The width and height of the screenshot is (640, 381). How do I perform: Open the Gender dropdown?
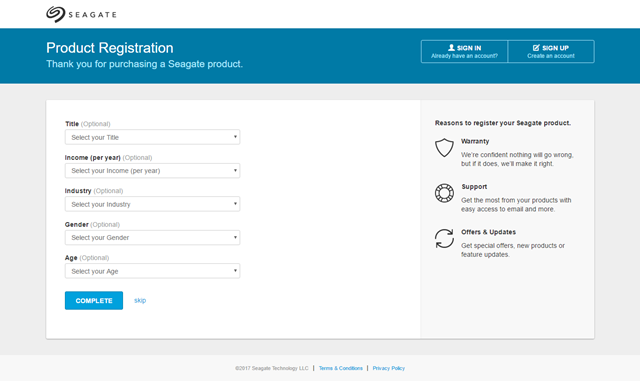(x=152, y=238)
